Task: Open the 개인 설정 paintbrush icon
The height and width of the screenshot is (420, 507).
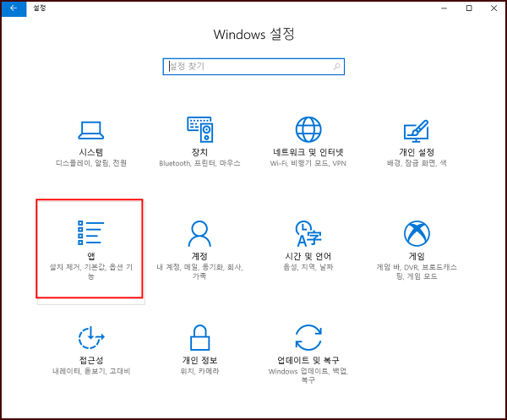Action: (x=417, y=131)
